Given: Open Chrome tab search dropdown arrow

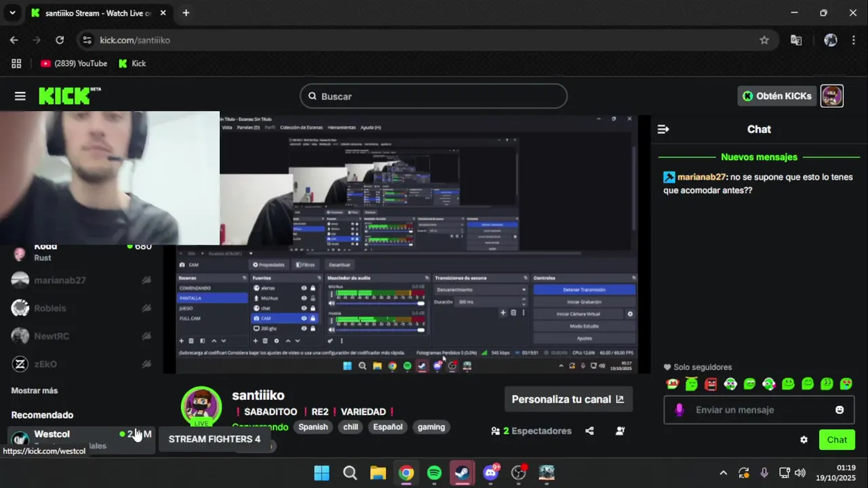Looking at the screenshot, I should pyautogui.click(x=12, y=13).
